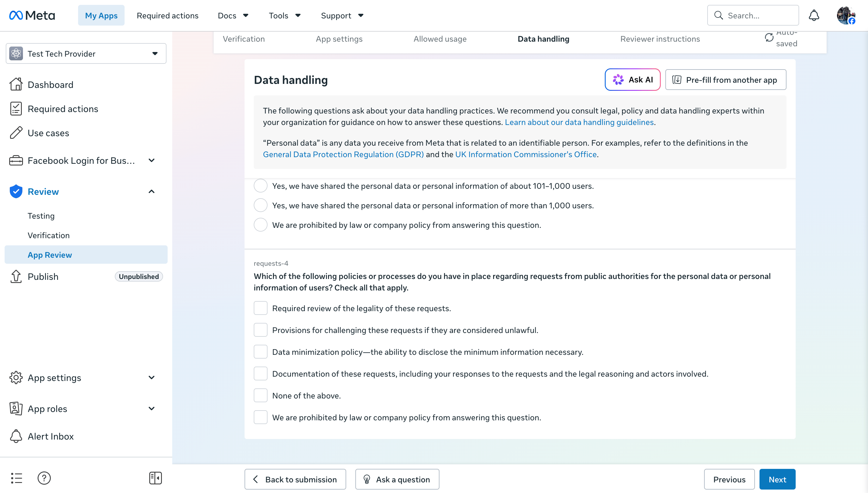Open the Tools dropdown menu

pyautogui.click(x=284, y=15)
